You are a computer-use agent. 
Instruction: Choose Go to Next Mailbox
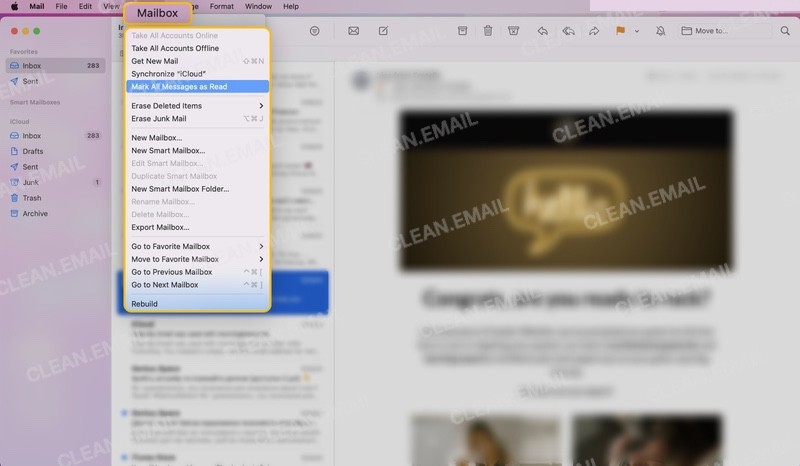pos(197,285)
